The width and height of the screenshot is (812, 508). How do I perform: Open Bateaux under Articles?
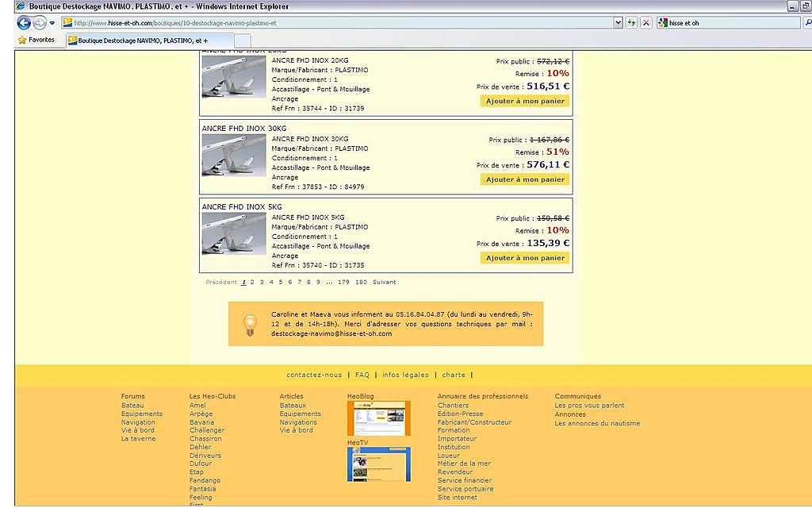(293, 406)
